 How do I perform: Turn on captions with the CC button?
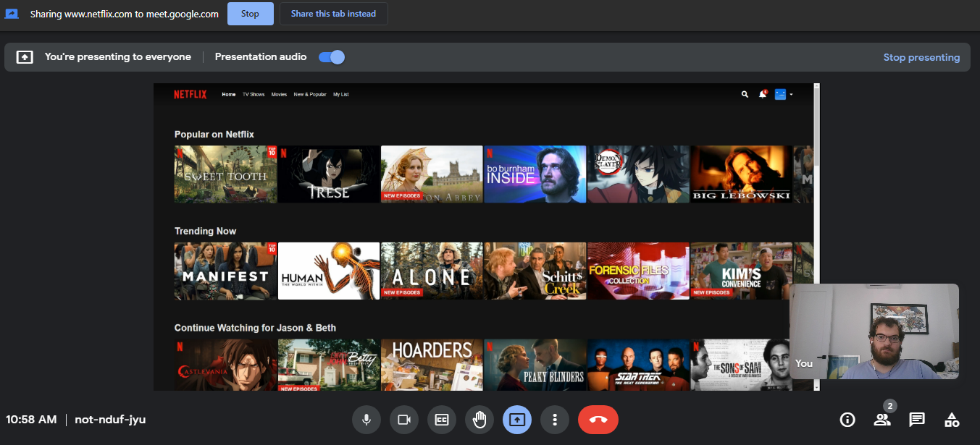(x=442, y=420)
